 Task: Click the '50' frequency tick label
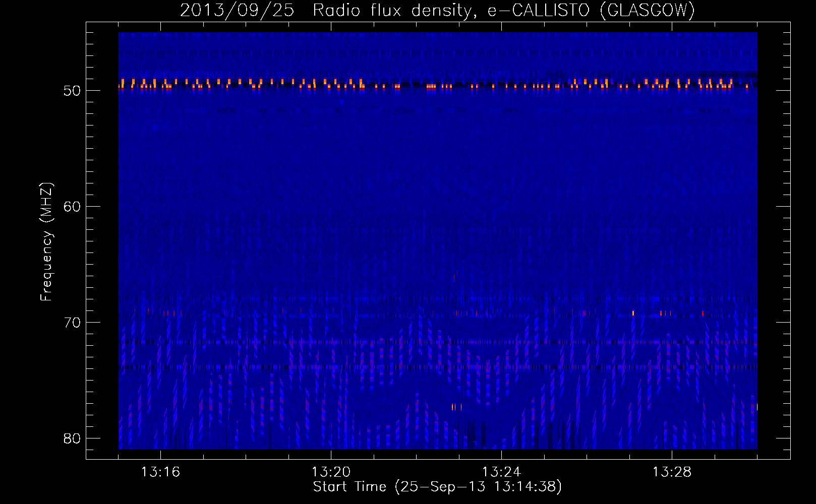(x=72, y=91)
